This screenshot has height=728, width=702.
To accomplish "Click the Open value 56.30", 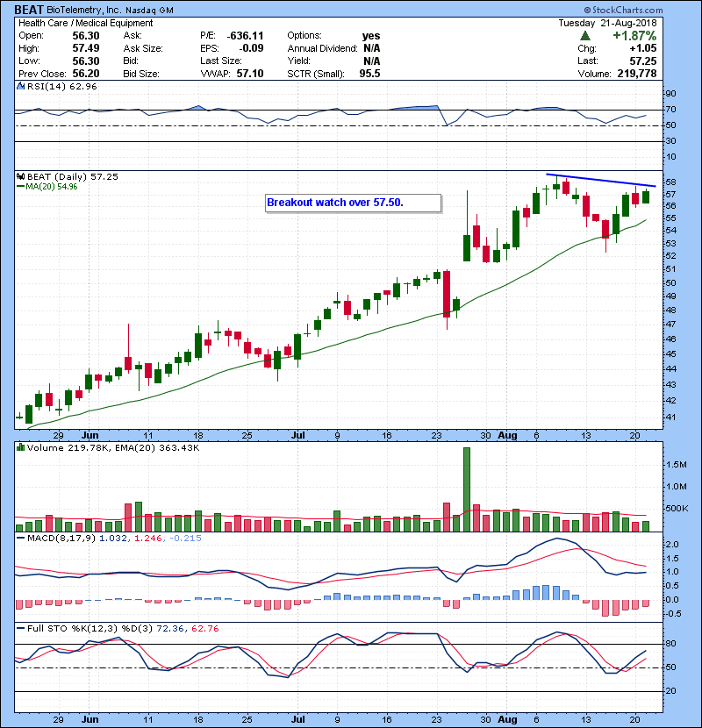I will click(86, 36).
